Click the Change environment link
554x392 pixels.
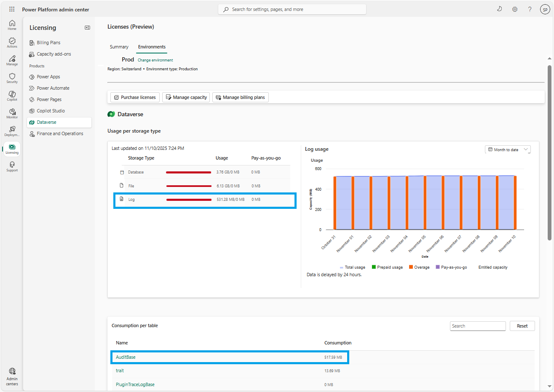tap(155, 60)
